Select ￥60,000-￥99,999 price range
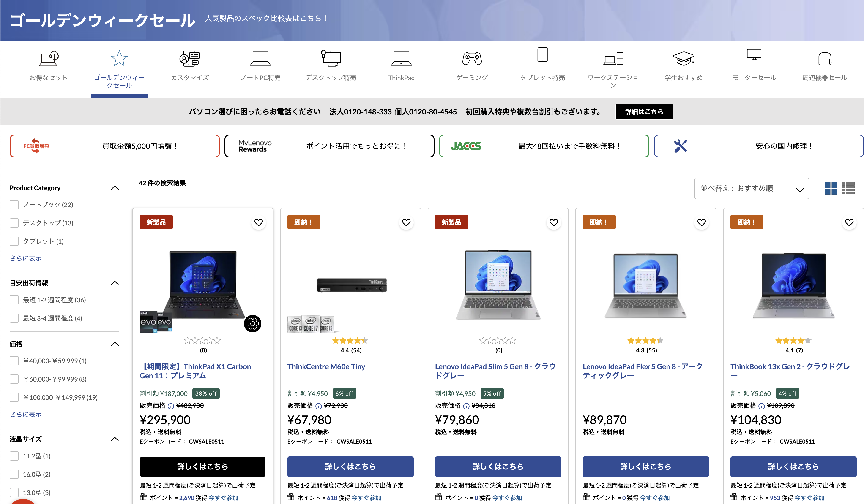The height and width of the screenshot is (504, 864). click(14, 379)
